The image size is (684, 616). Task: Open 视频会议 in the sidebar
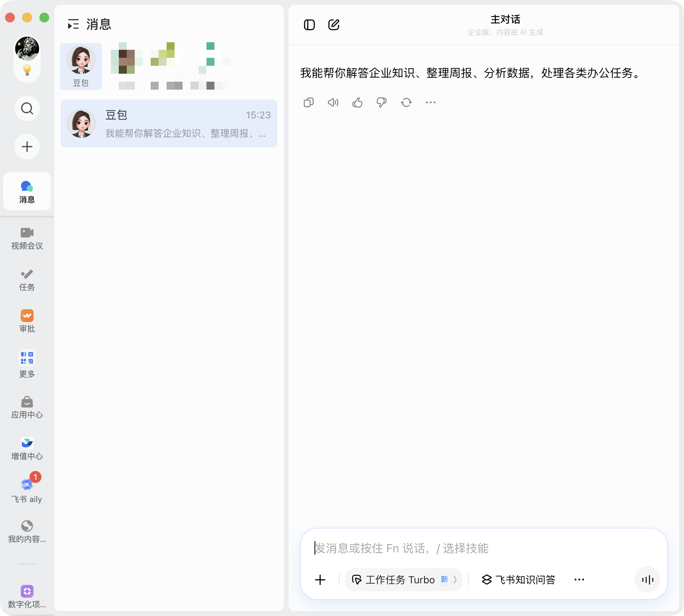[x=27, y=238]
